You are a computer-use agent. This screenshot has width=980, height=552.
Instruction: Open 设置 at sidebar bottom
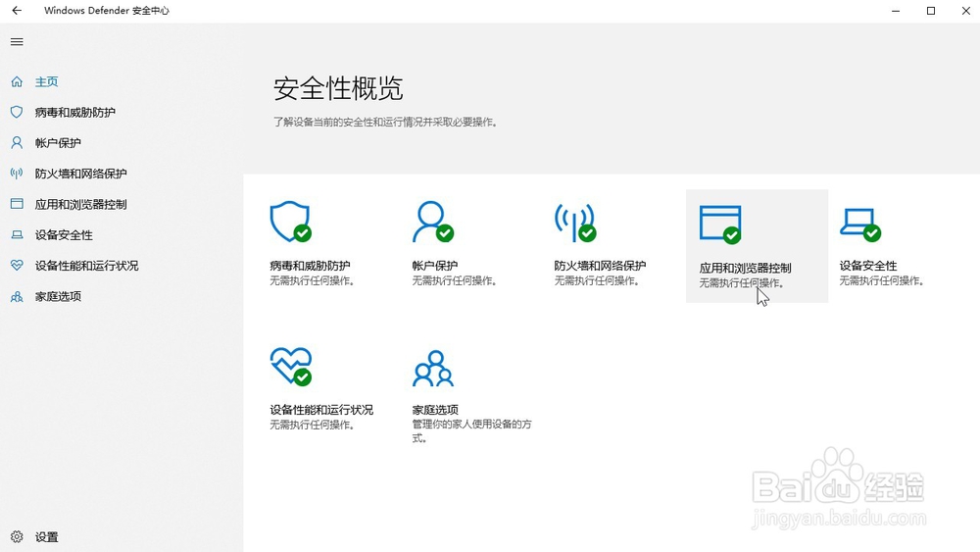[x=46, y=537]
